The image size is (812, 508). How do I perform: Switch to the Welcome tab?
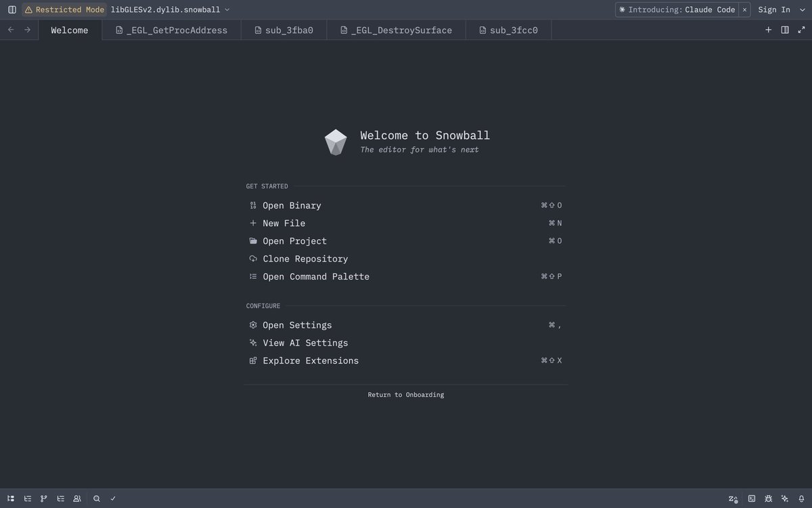70,30
